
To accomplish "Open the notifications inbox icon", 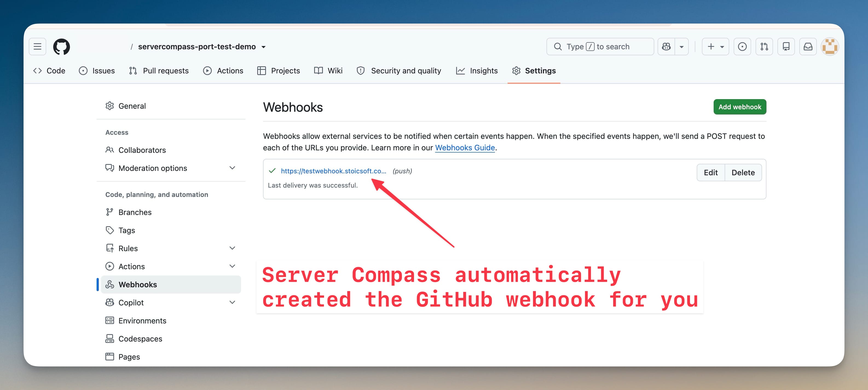I will 808,47.
